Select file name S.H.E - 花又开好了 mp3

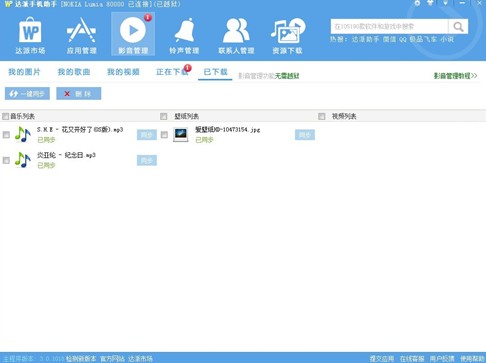click(80, 130)
